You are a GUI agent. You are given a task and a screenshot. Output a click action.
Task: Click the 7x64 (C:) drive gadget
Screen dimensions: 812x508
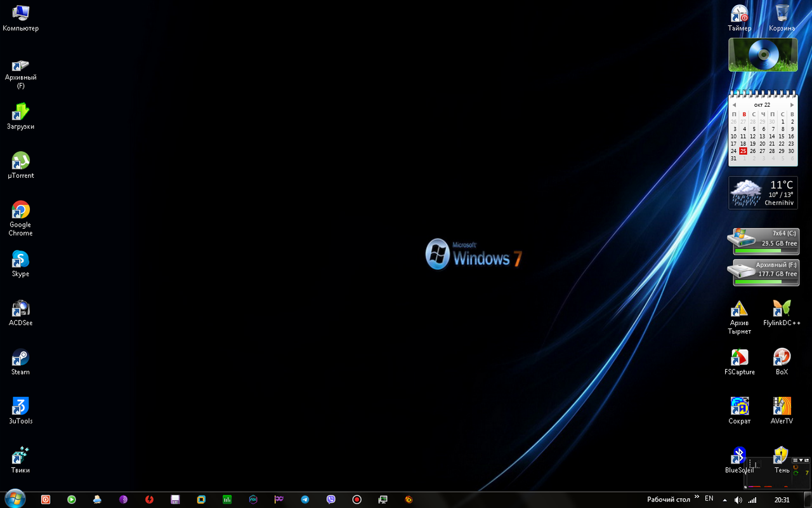pyautogui.click(x=763, y=241)
